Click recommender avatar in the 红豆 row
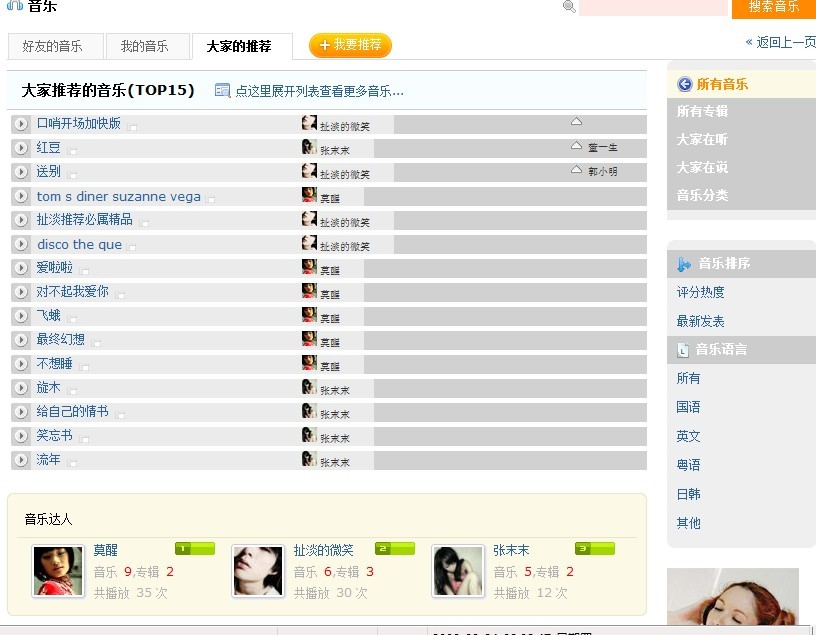Screen dimensions: 816x635 [x=309, y=147]
